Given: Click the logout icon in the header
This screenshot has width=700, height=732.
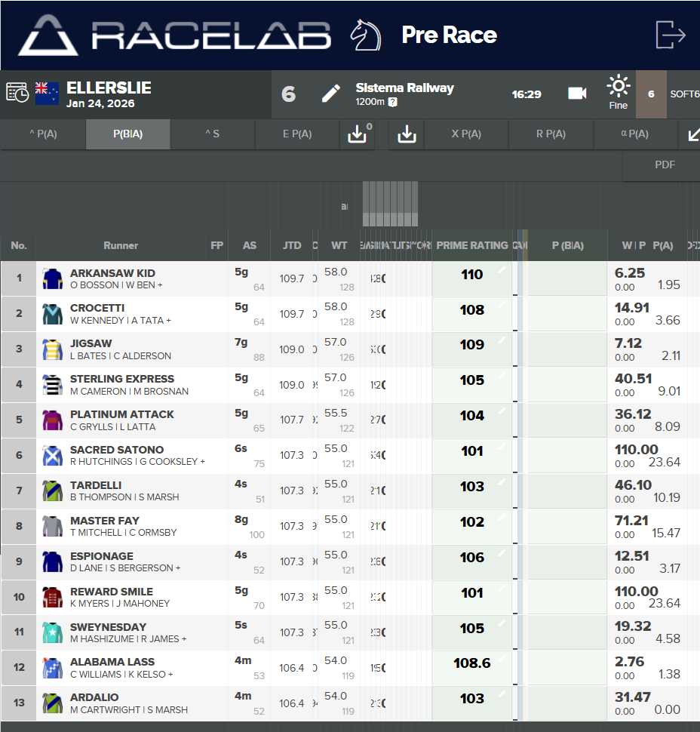Looking at the screenshot, I should point(670,35).
